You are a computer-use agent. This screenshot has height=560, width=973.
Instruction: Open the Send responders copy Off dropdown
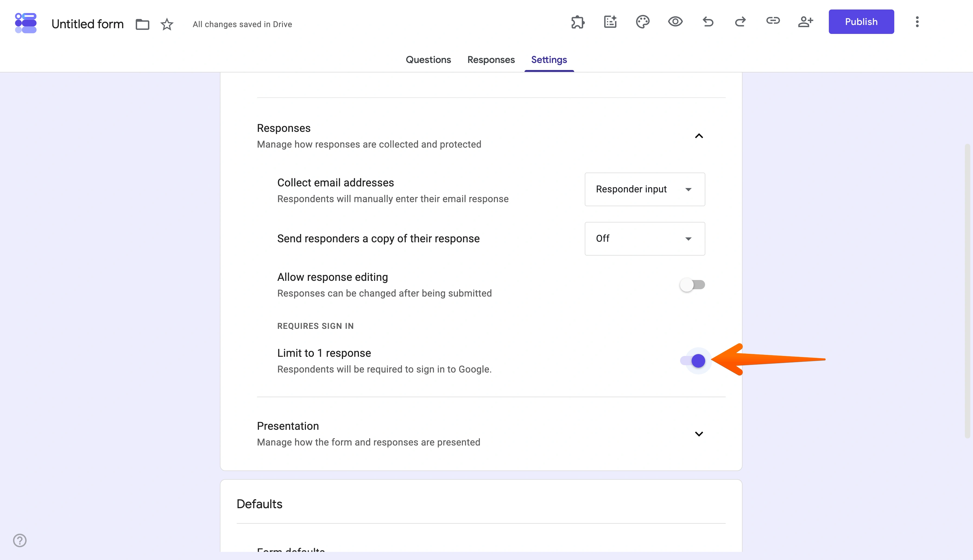[645, 238]
